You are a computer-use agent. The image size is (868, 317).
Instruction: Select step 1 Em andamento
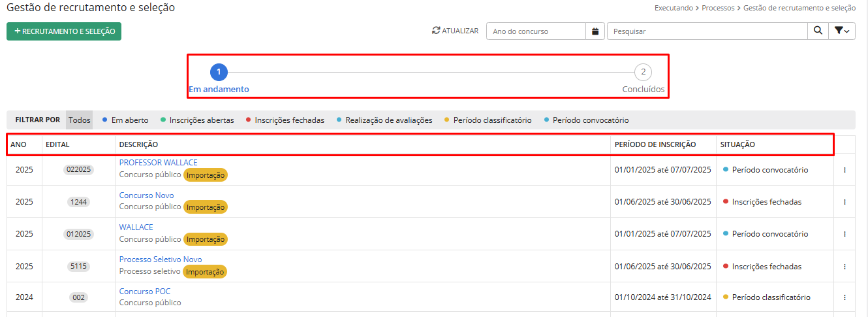(219, 72)
